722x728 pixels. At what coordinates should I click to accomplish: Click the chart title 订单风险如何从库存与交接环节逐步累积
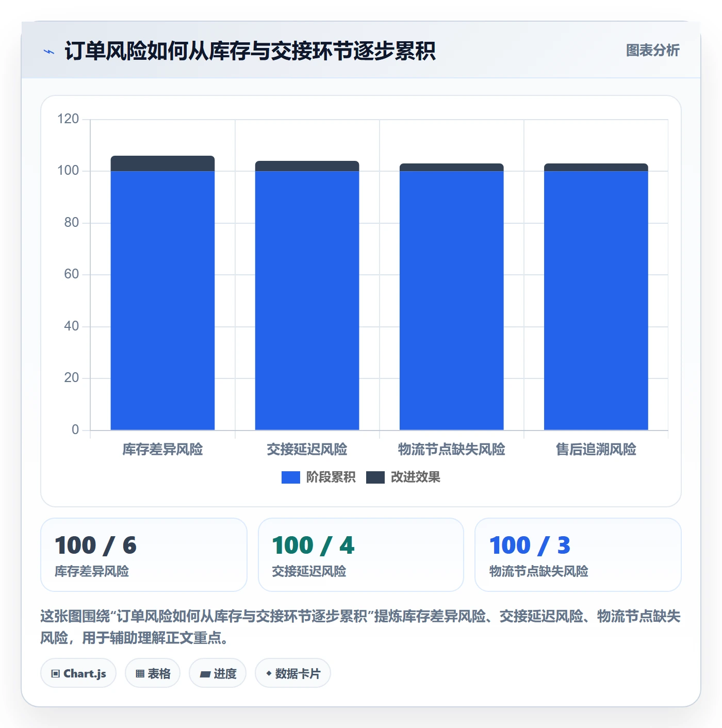pyautogui.click(x=250, y=52)
